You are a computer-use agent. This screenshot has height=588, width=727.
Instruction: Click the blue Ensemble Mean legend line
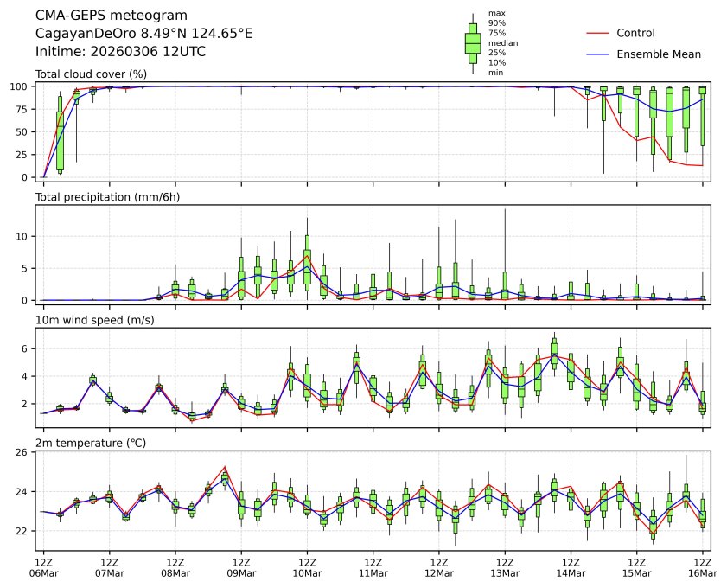pyautogui.click(x=599, y=54)
